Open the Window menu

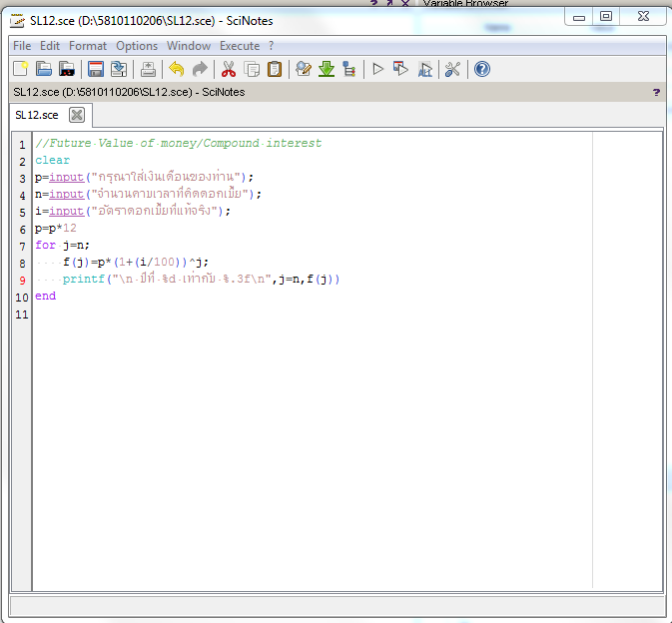pos(189,46)
